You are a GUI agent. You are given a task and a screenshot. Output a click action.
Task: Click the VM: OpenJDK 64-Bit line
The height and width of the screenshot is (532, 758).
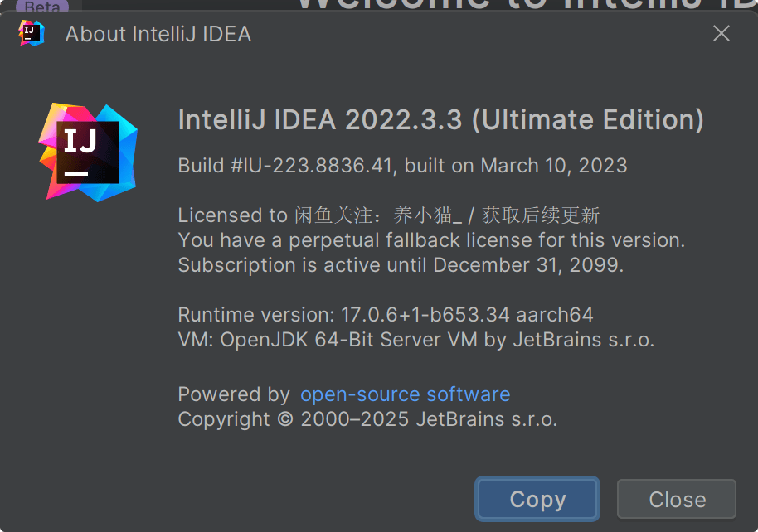click(416, 340)
